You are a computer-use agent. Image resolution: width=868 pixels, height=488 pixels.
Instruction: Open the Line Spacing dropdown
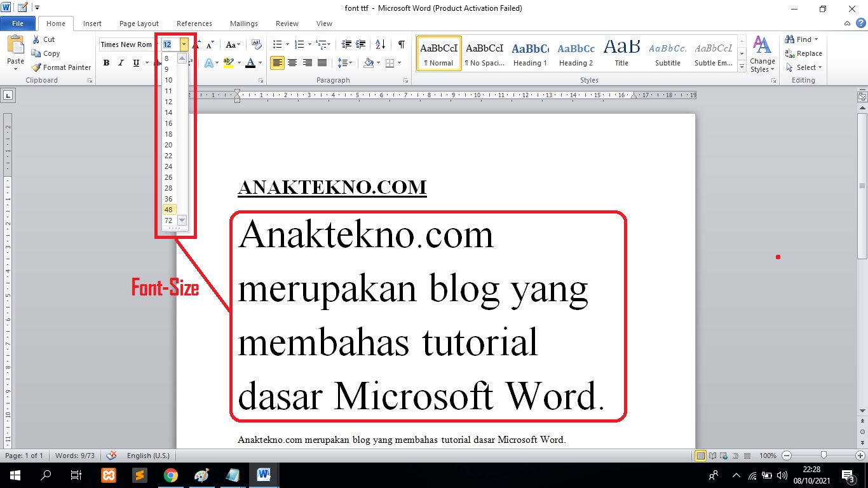coord(345,63)
